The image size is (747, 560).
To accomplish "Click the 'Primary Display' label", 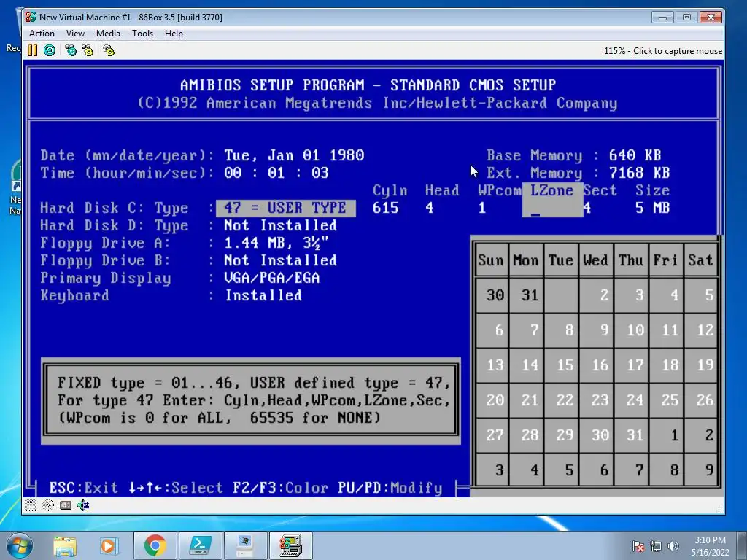I will click(105, 278).
